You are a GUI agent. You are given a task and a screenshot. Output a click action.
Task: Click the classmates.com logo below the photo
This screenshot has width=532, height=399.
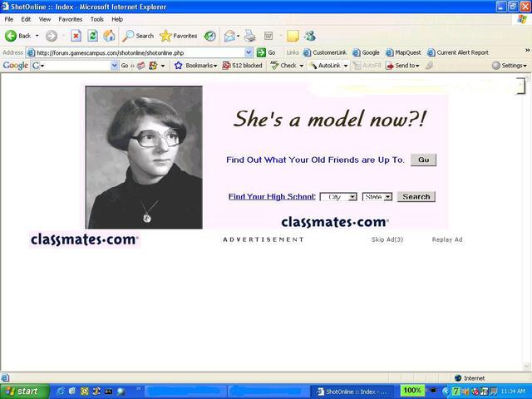click(85, 239)
